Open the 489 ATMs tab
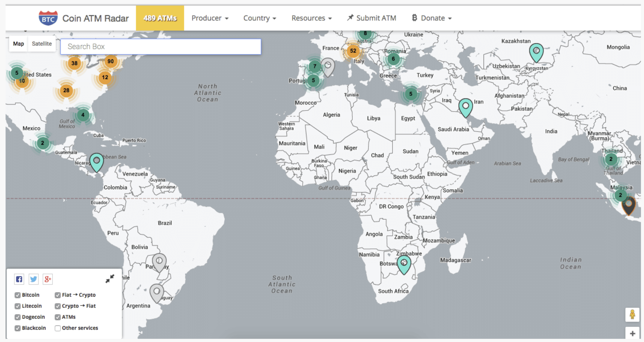This screenshot has height=342, width=644. pos(160,18)
